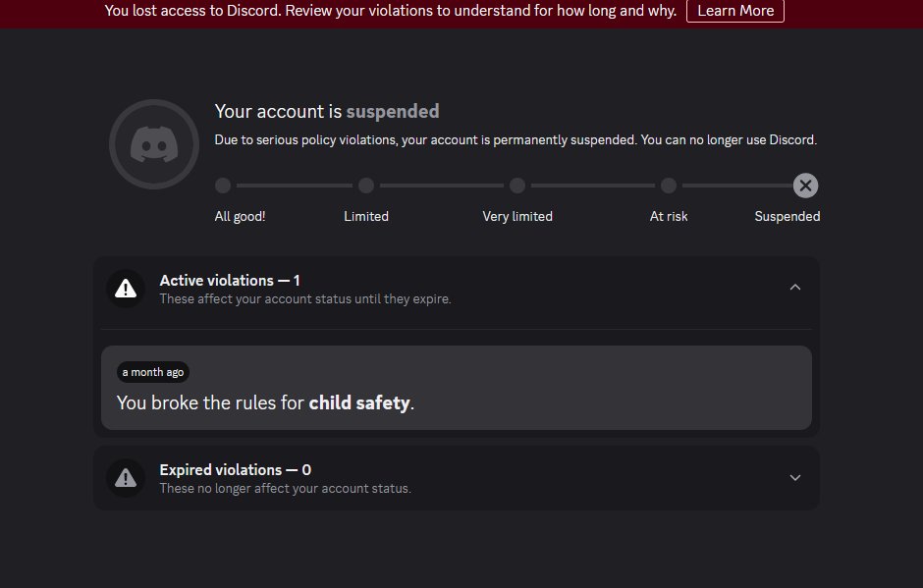Open the child safety violation card
The height and width of the screenshot is (588, 923).
457,388
